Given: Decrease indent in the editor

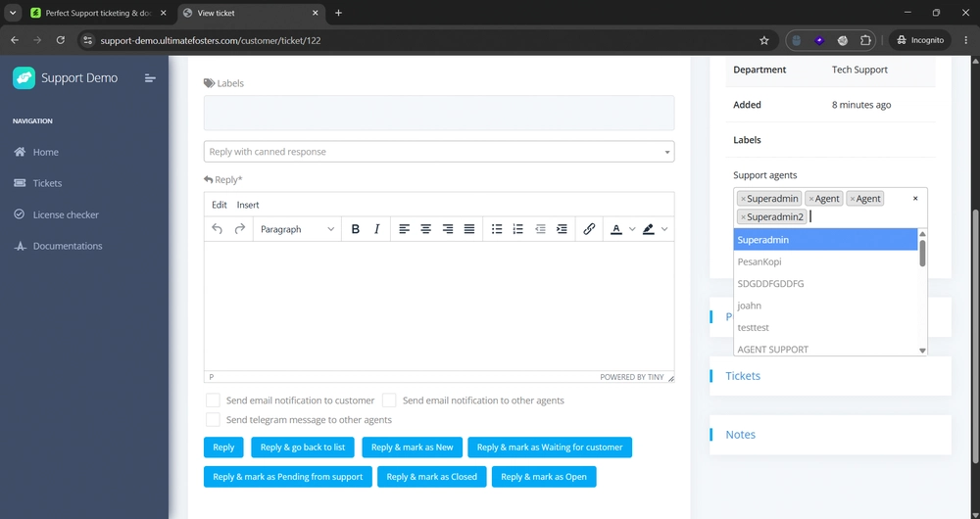Looking at the screenshot, I should [540, 229].
